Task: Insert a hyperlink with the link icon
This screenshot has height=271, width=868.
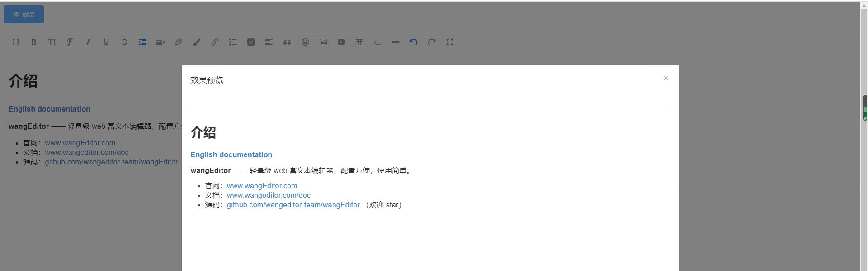Action: [x=215, y=42]
